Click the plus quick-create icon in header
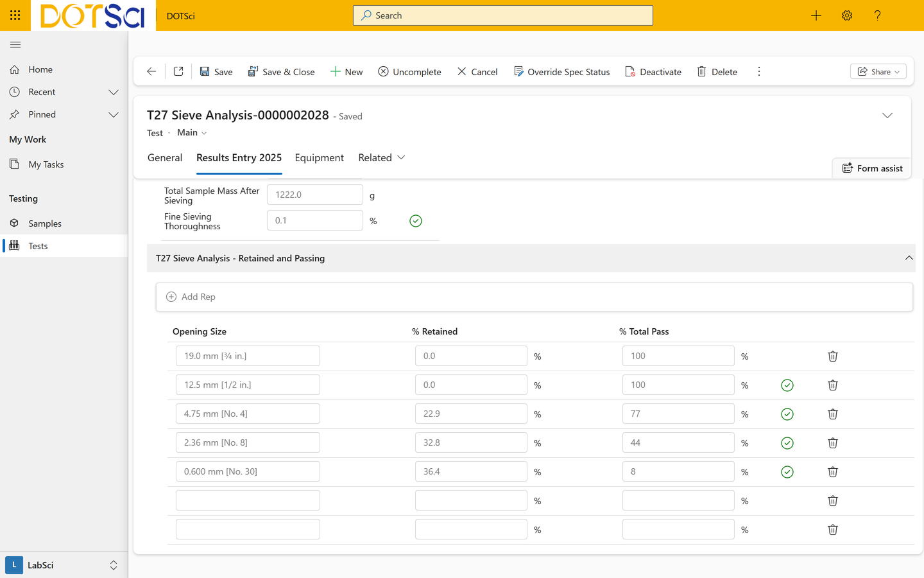The width and height of the screenshot is (924, 578). coord(816,15)
